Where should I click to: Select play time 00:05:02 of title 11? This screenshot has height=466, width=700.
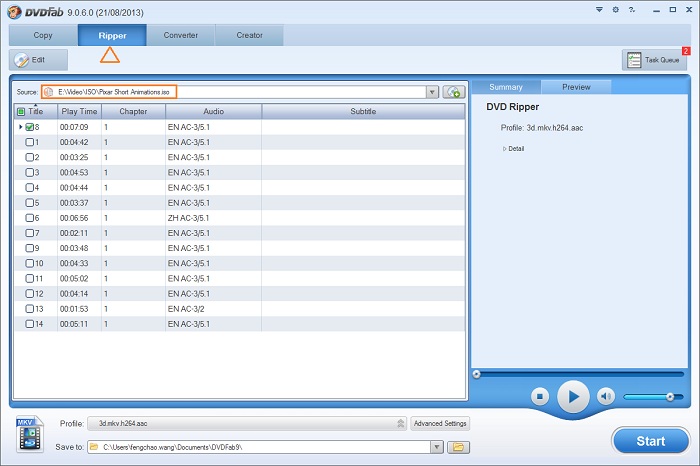pos(74,279)
